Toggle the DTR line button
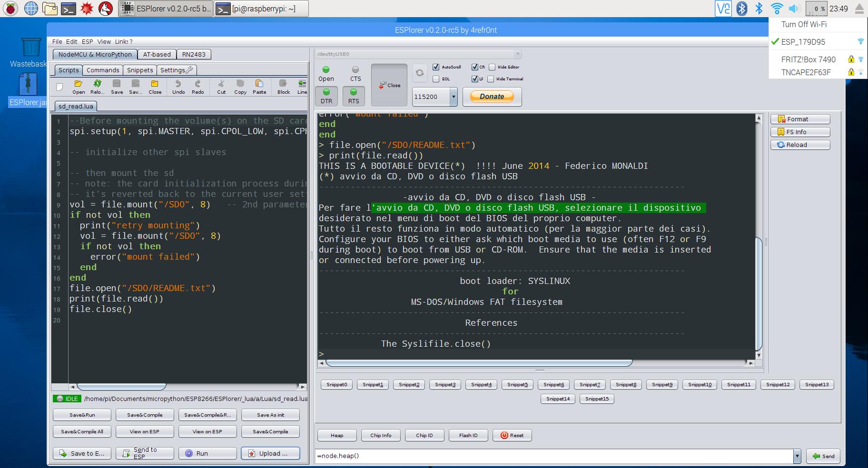This screenshot has height=468, width=868. click(x=326, y=96)
